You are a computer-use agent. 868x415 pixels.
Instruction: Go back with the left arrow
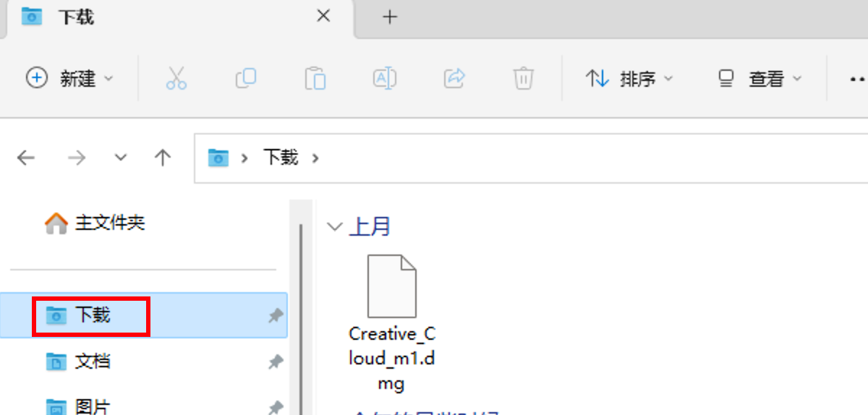coord(26,158)
